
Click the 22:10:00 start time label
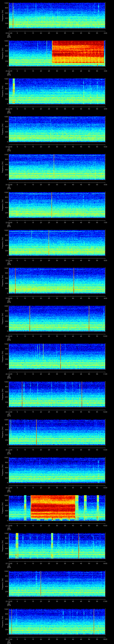point(9,374)
